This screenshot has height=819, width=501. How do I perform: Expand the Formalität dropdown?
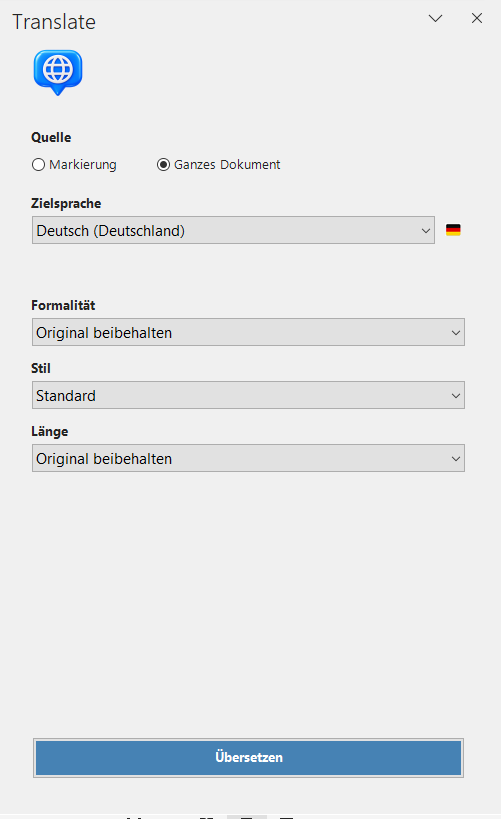click(248, 332)
